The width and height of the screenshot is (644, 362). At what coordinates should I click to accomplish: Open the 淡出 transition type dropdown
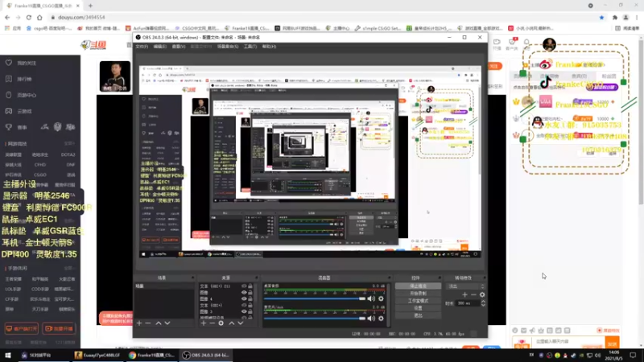point(464,286)
